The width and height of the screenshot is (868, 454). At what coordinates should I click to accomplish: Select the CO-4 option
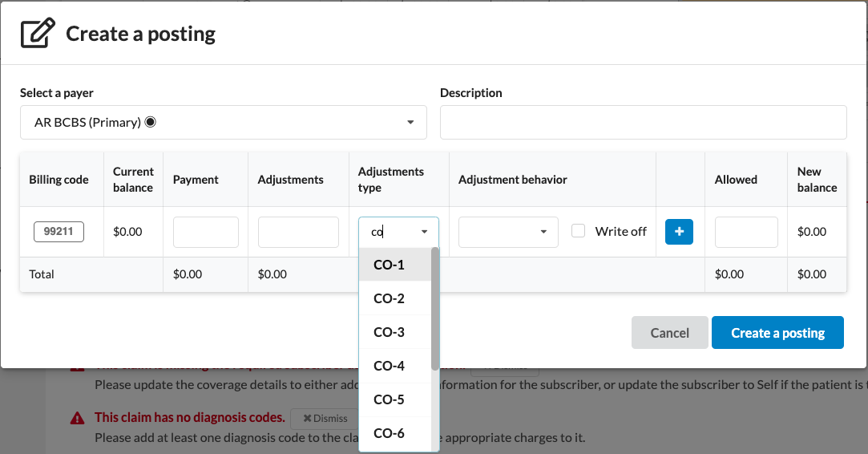[x=390, y=366]
